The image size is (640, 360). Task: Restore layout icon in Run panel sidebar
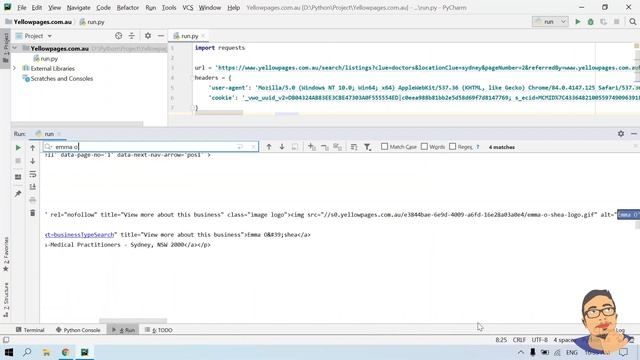tap(18, 177)
